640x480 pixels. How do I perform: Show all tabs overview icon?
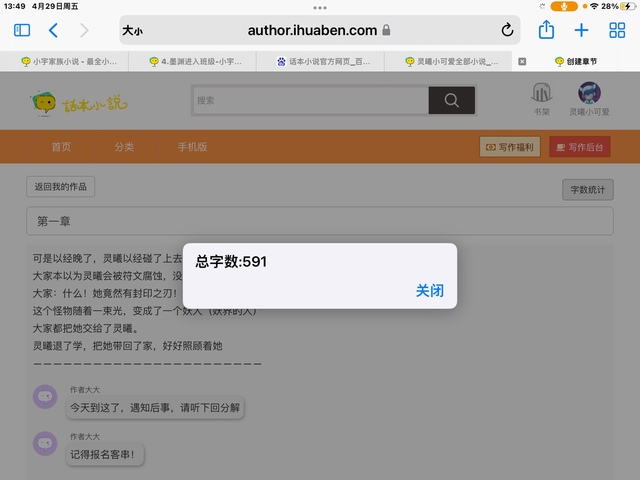coord(616,30)
